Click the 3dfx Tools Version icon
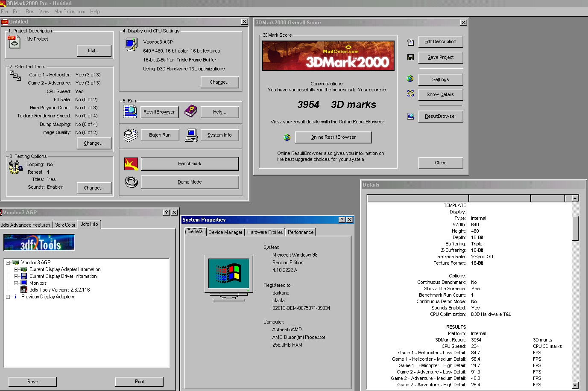588x391 pixels. [24, 290]
